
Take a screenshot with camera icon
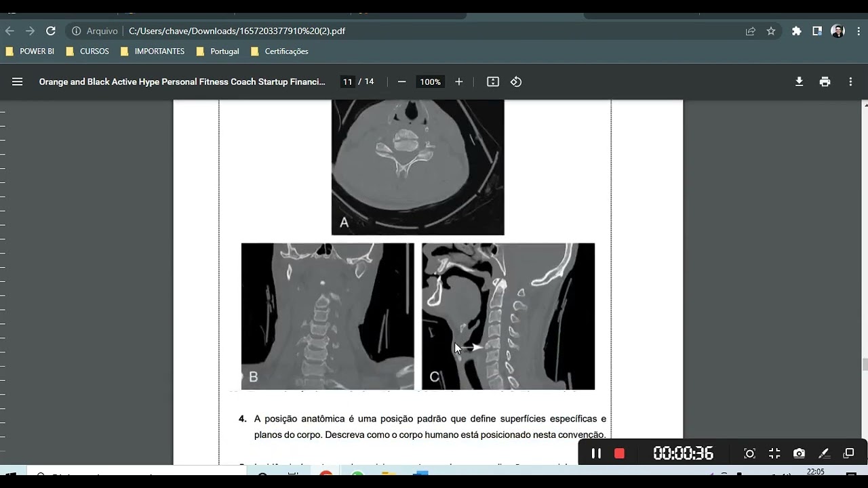click(799, 453)
